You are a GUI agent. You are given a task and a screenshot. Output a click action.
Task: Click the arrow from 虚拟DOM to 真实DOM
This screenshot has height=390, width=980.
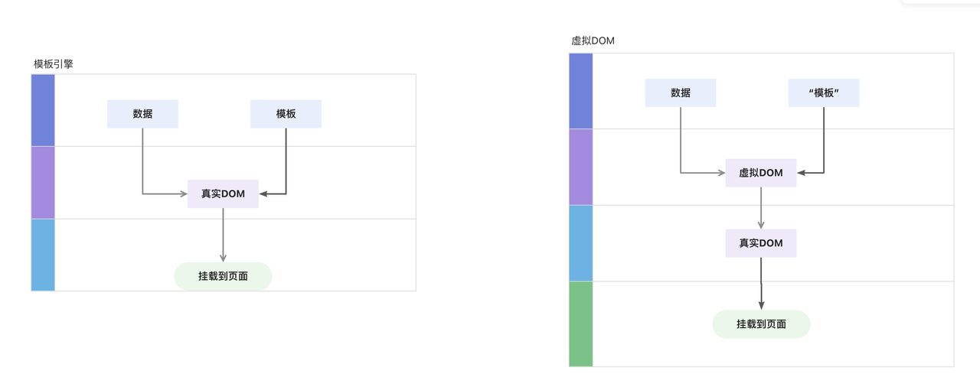coord(761,208)
